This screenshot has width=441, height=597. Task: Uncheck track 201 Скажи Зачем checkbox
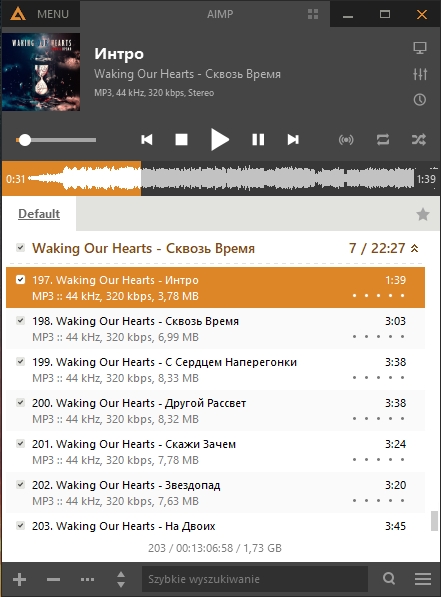20,444
